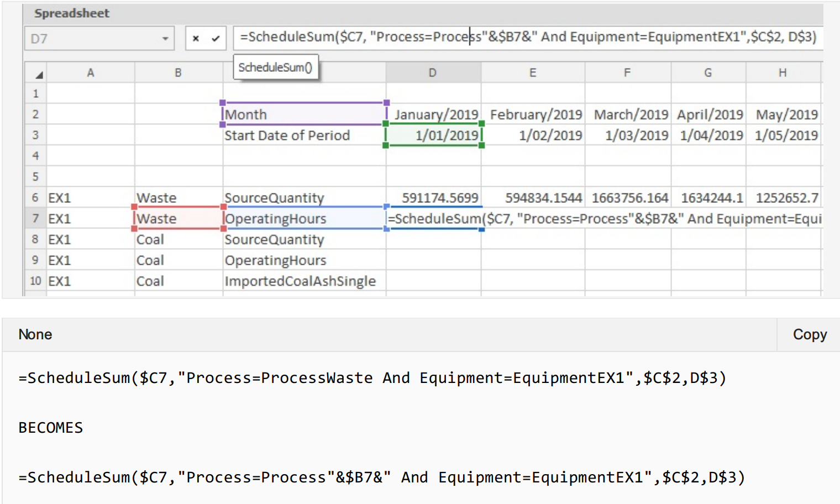Select row 7 header
The height and width of the screenshot is (504, 840).
click(x=35, y=219)
